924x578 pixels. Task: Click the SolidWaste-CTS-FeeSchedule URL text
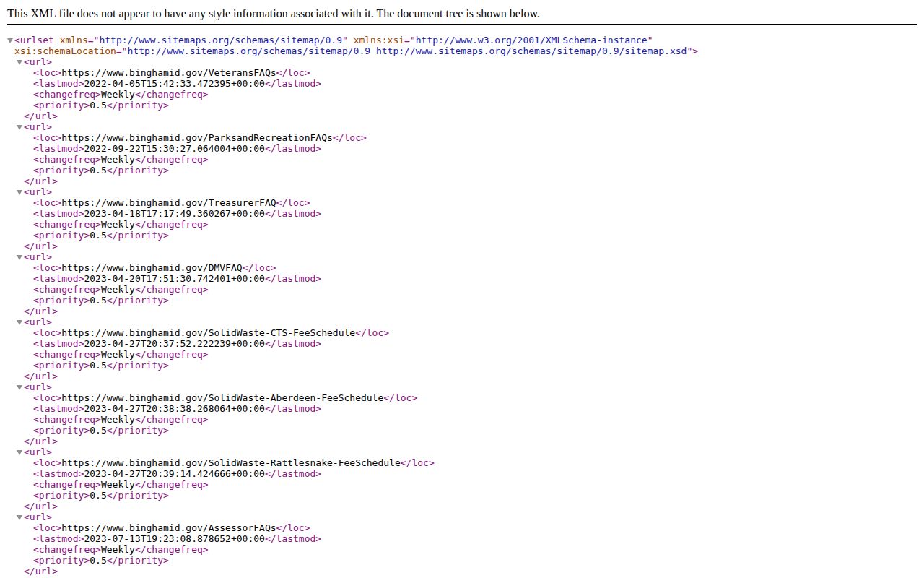click(209, 333)
